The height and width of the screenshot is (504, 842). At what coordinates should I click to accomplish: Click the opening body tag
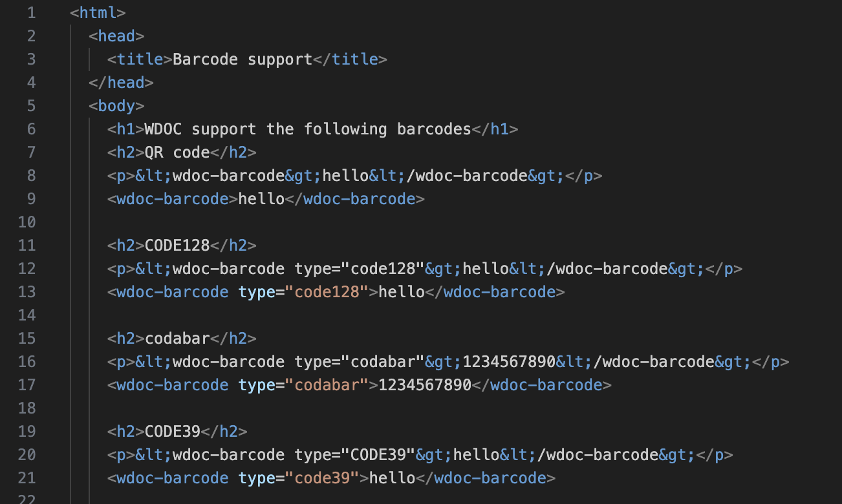tap(116, 105)
